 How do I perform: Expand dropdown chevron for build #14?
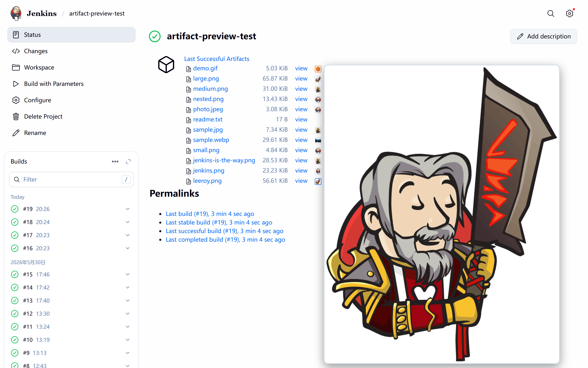coord(128,287)
